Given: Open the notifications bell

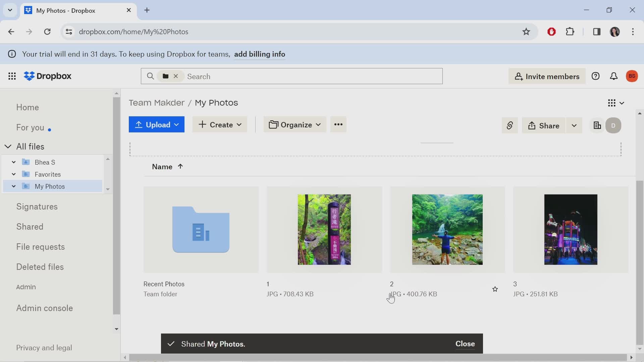Looking at the screenshot, I should (x=613, y=76).
